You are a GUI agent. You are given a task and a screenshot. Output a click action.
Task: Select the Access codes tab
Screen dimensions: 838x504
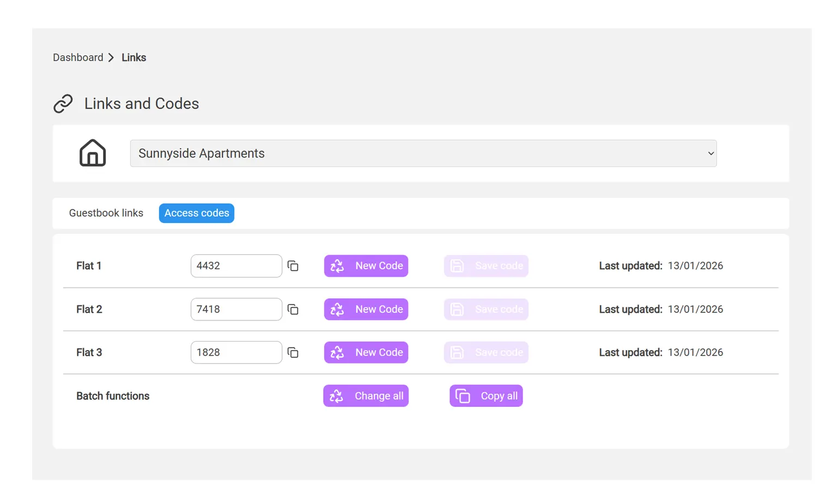pyautogui.click(x=196, y=212)
